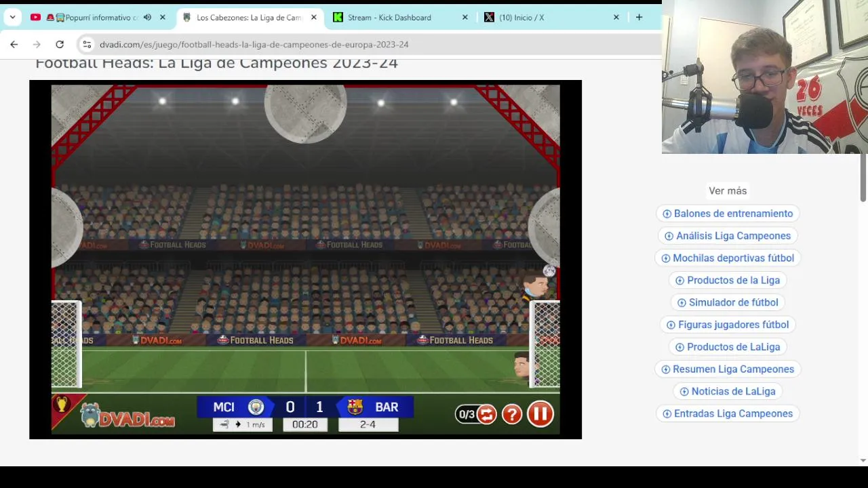Open Mochilas deportivas fútbol link
This screenshot has height=488, width=868.
(728, 258)
